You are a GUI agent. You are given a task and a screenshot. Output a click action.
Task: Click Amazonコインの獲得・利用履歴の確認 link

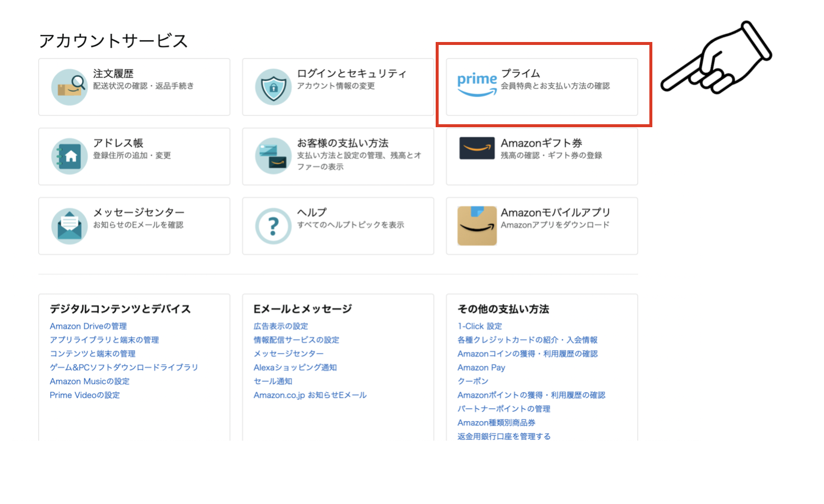point(528,354)
